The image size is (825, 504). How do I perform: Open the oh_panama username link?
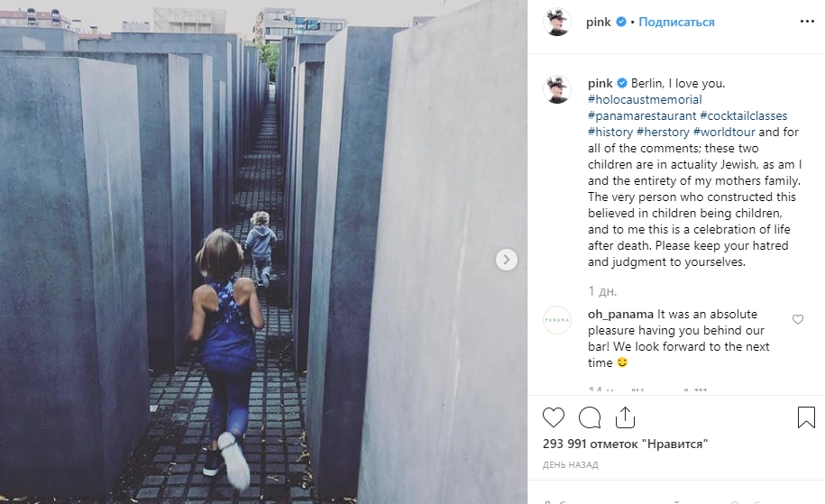[x=620, y=314]
